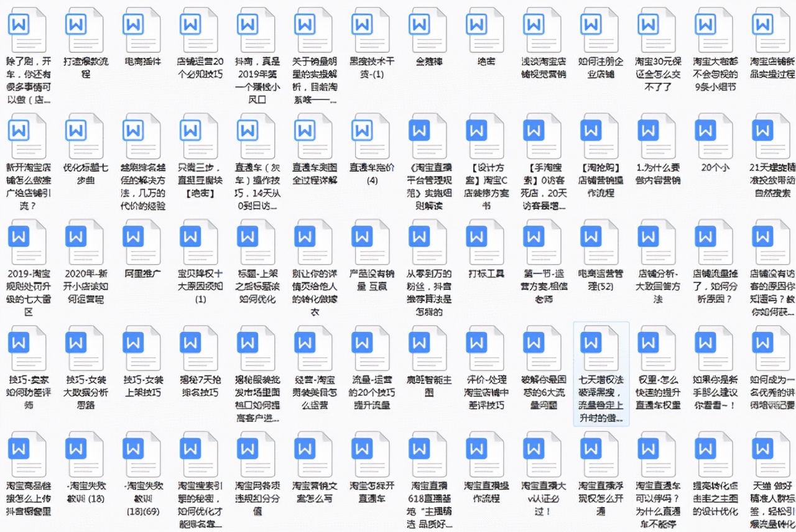Open the 优化标题七步曲 document
796x532 pixels.
click(x=85, y=135)
